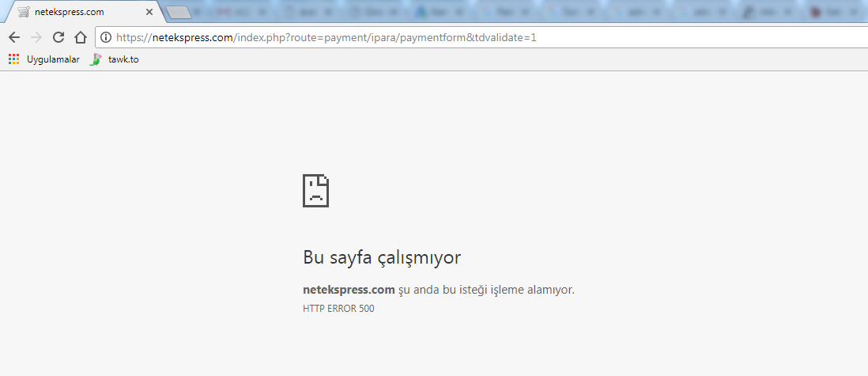Reload the page with the refresh icon
Image resolution: width=868 pixels, height=376 pixels.
coord(58,37)
